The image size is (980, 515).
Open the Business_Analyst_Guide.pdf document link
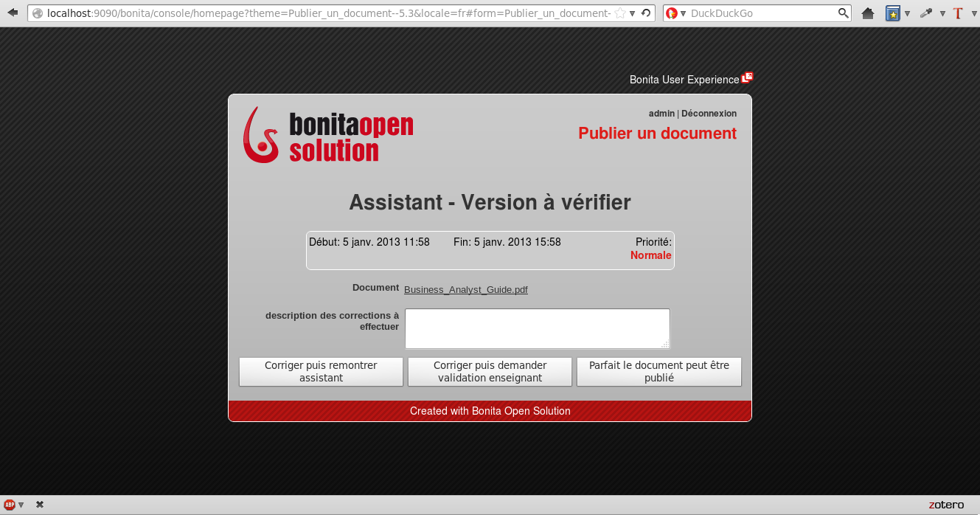click(x=466, y=290)
